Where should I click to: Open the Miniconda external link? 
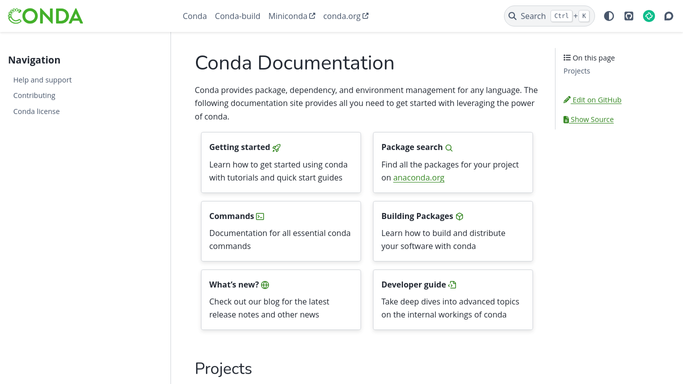[x=291, y=16]
